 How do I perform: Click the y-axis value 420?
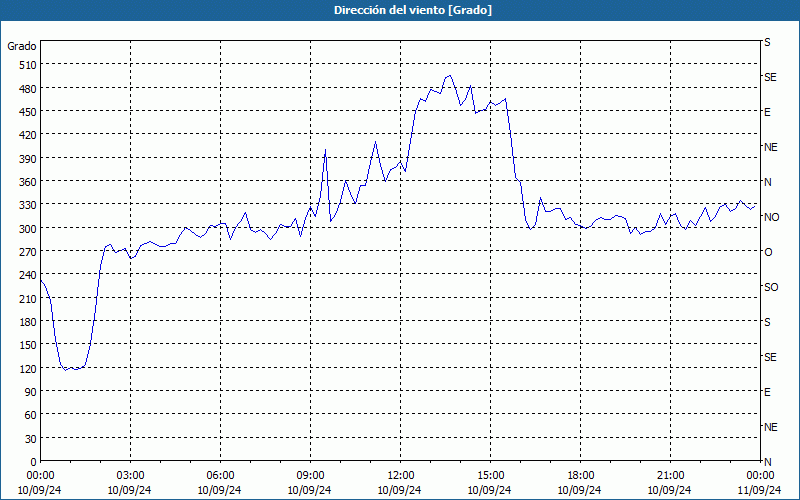coord(29,135)
